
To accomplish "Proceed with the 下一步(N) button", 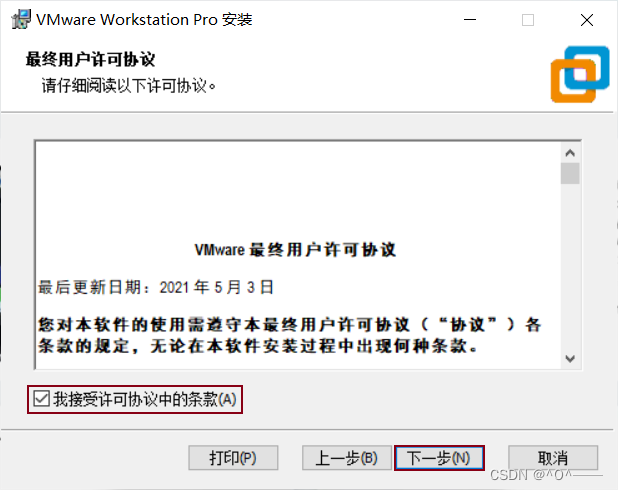I will (439, 458).
